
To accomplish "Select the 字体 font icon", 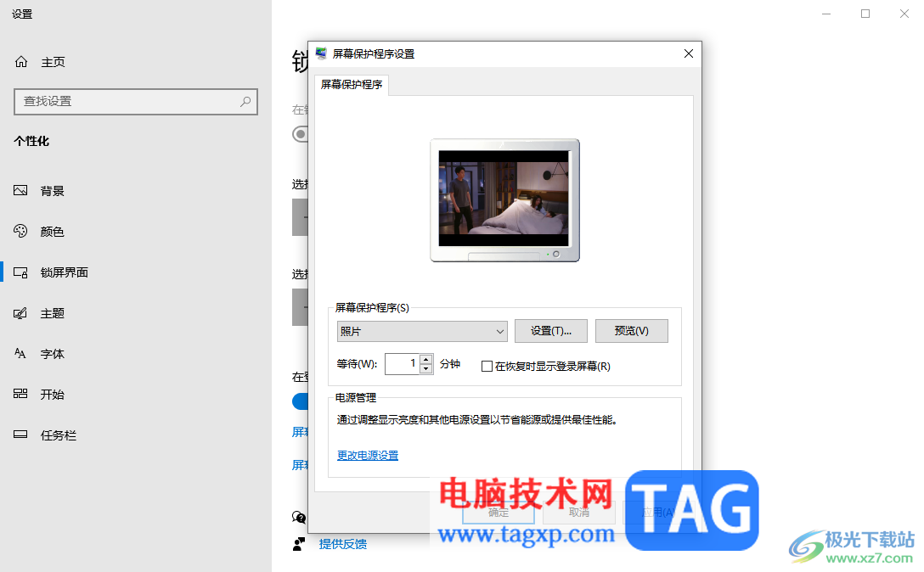I will point(20,353).
